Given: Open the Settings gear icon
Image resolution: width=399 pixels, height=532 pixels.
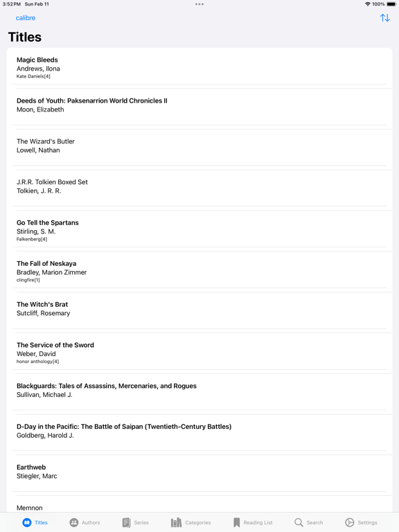Looking at the screenshot, I should click(349, 522).
